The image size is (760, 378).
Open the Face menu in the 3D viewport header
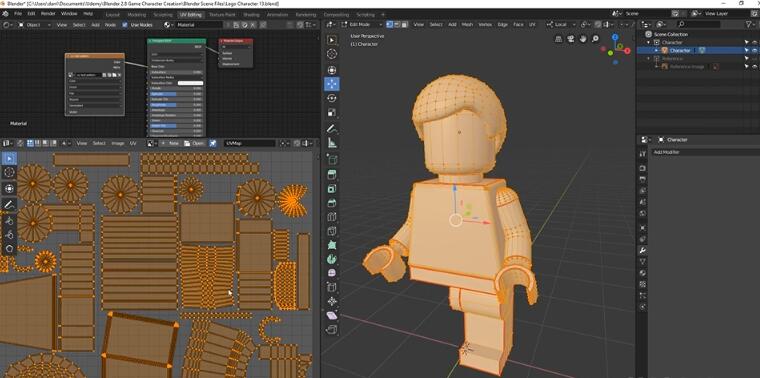point(518,24)
